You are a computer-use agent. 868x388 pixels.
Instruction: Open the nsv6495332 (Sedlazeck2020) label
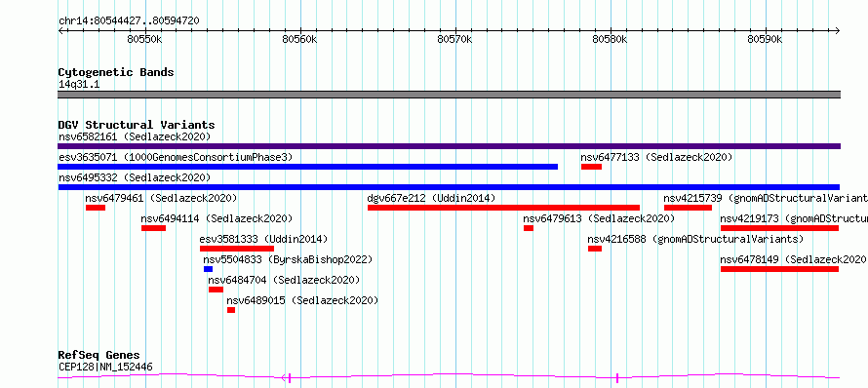[x=135, y=177]
